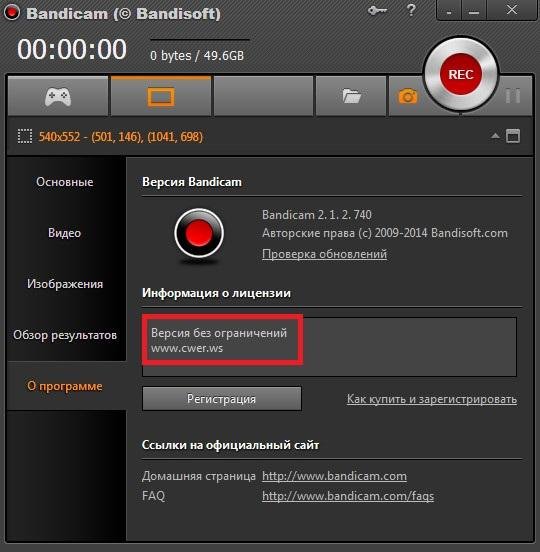Screen dimensions: 540x552
Task: Click the small red Bandicam title bar icon
Action: coord(12,12)
